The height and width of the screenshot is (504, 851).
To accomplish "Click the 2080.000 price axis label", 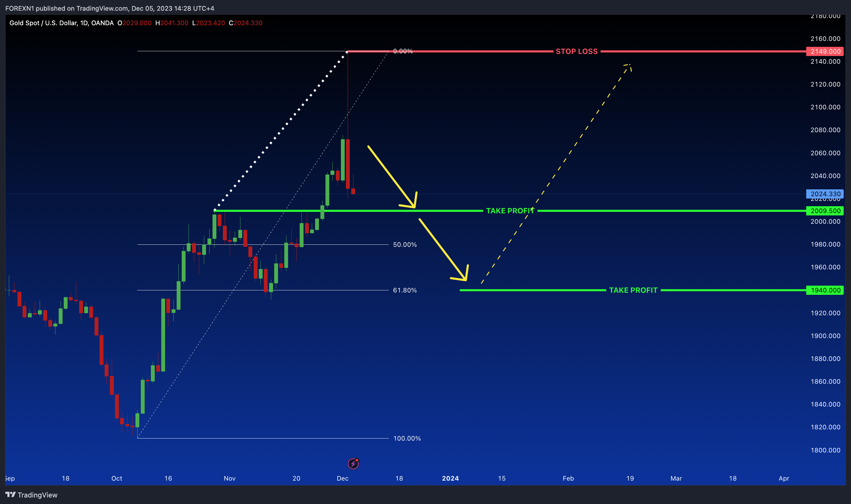I will (x=825, y=130).
